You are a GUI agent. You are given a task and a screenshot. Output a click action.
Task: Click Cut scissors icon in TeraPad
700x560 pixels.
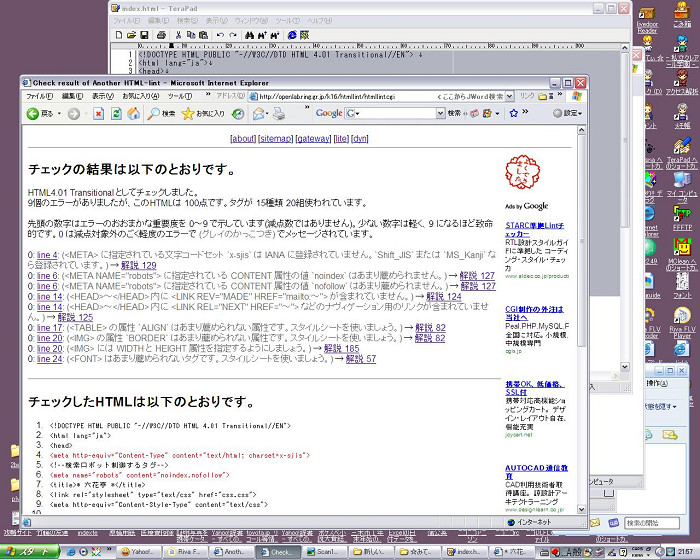pyautogui.click(x=178, y=35)
